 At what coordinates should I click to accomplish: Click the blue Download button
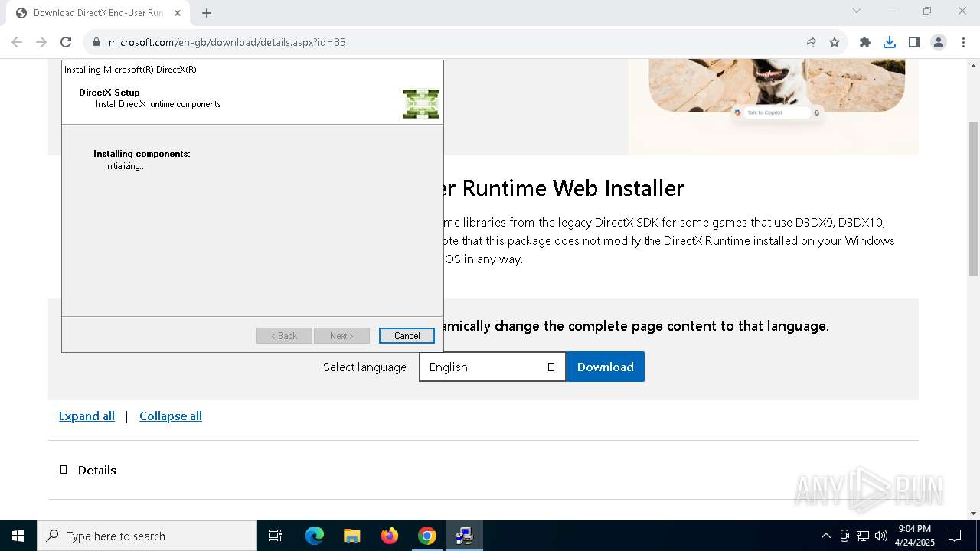pos(605,367)
